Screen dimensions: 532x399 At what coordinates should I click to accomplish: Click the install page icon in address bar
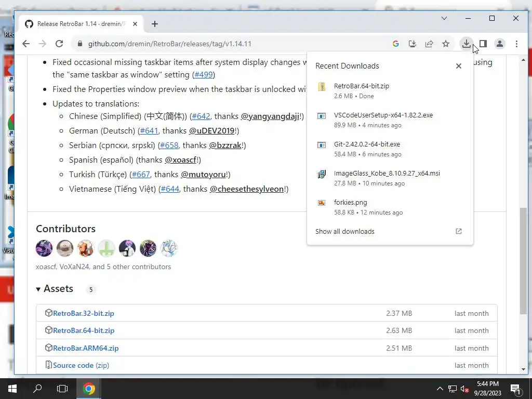pyautogui.click(x=412, y=44)
